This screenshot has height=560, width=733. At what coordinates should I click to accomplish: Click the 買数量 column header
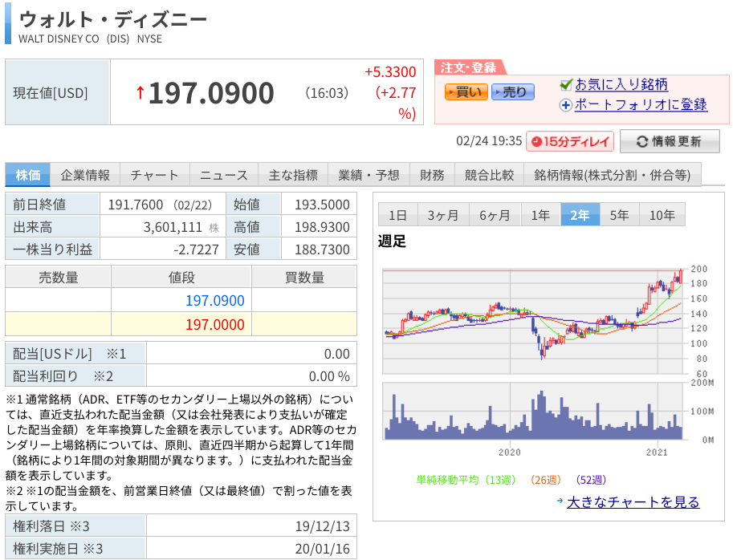tap(304, 278)
